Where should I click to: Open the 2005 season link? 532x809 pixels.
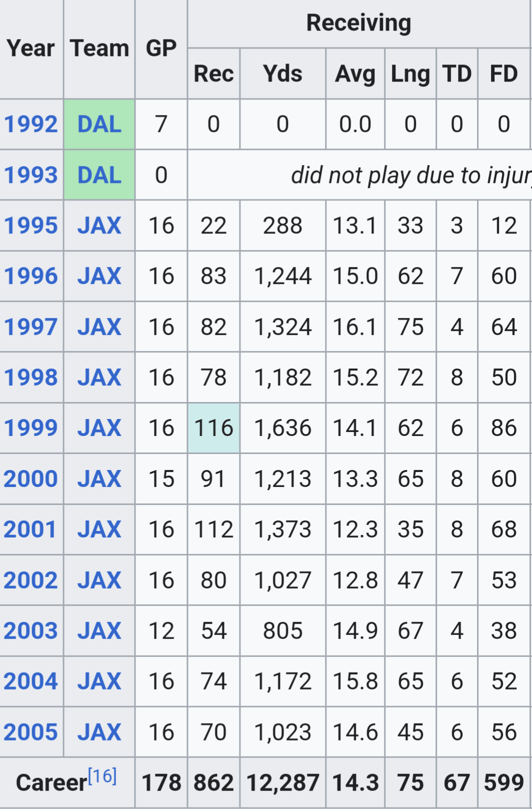[31, 732]
